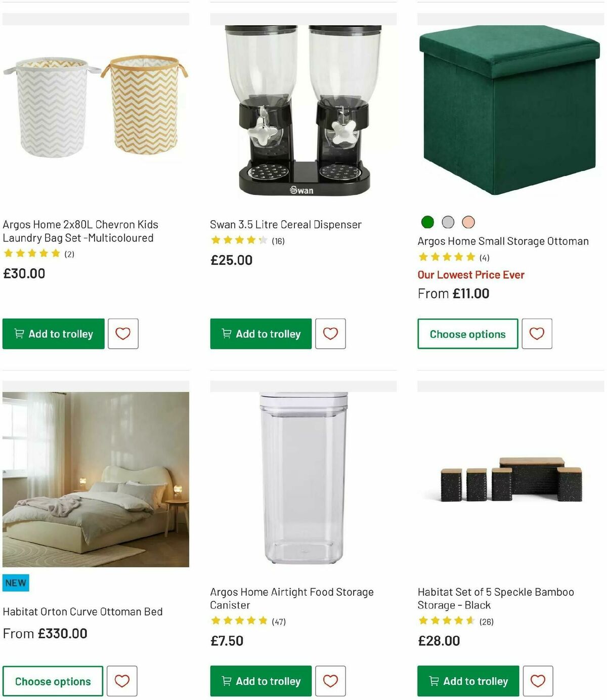Click Choose options for storage ottoman
607x700 pixels.
tap(467, 334)
